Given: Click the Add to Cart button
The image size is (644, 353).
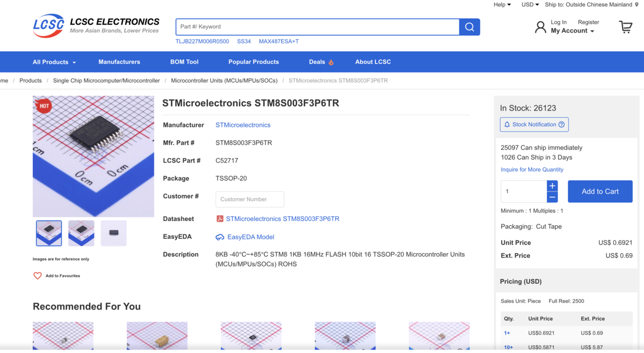Looking at the screenshot, I should pyautogui.click(x=600, y=192).
